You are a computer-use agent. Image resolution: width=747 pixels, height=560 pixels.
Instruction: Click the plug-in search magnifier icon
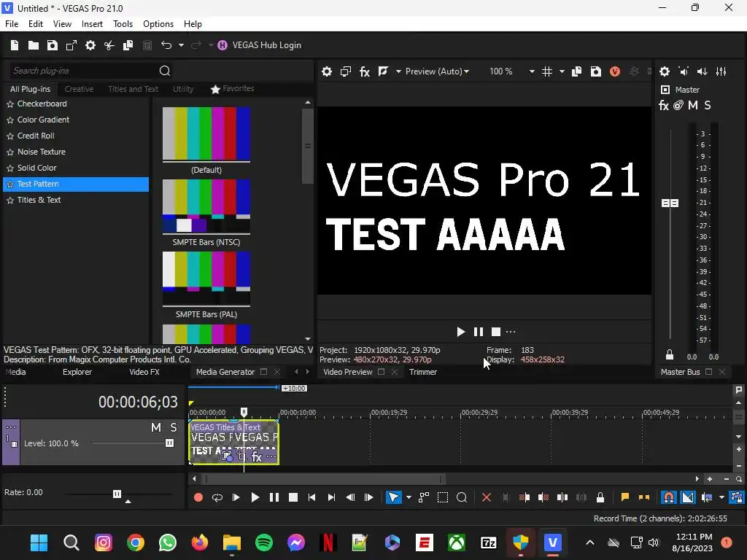[165, 71]
